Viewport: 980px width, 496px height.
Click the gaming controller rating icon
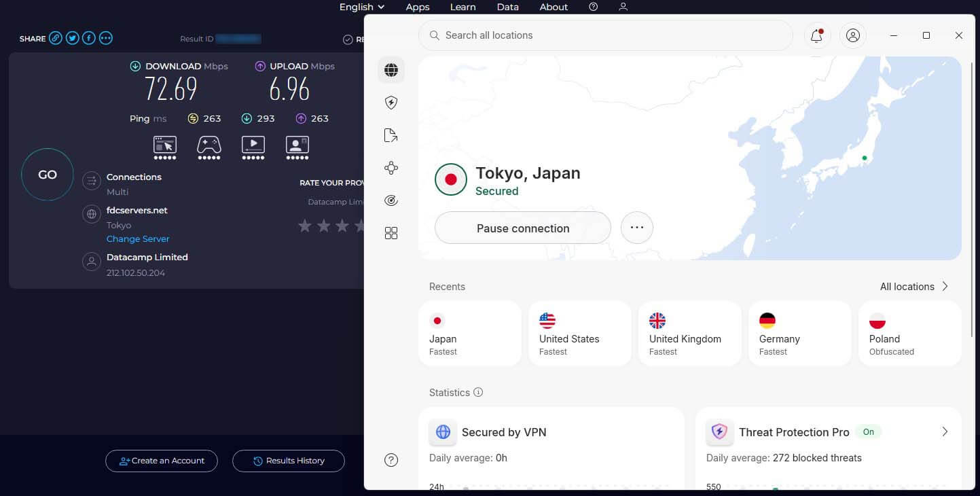[x=209, y=144]
